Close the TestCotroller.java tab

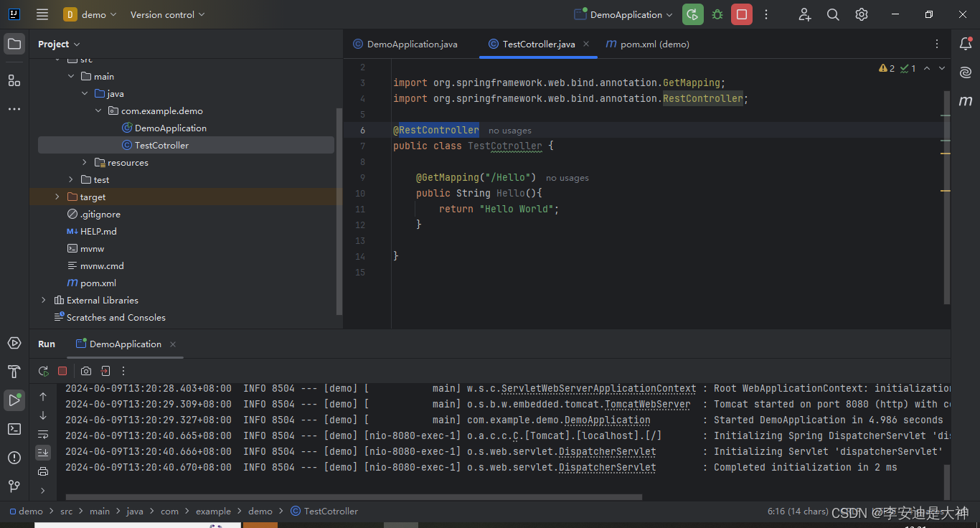tap(586, 44)
